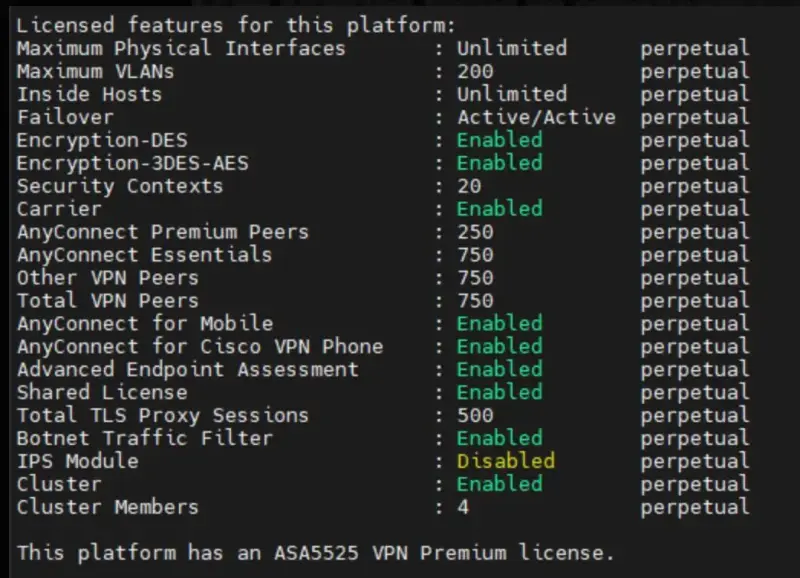Click the Cluster Members value 4
This screenshot has width=800, height=578.
(463, 507)
